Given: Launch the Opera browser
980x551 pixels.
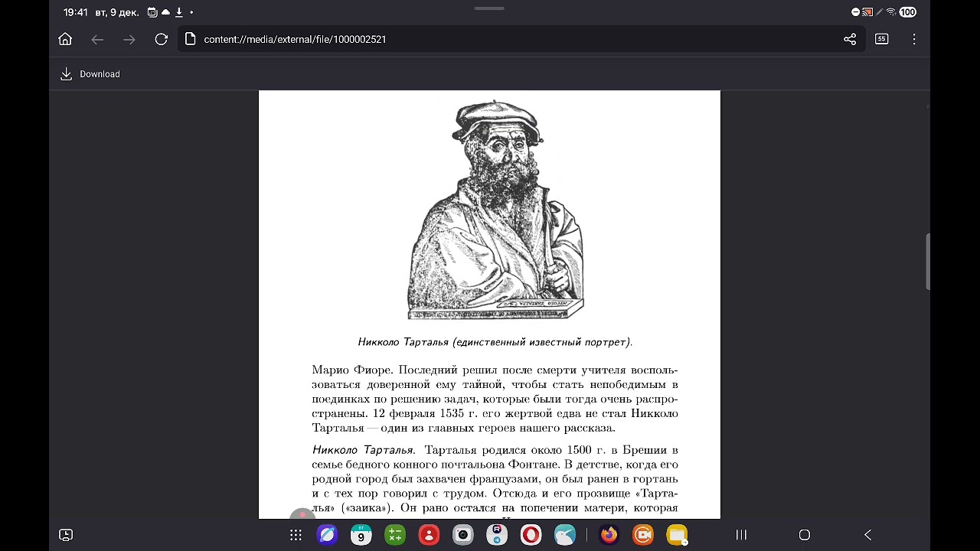Looking at the screenshot, I should [x=531, y=535].
